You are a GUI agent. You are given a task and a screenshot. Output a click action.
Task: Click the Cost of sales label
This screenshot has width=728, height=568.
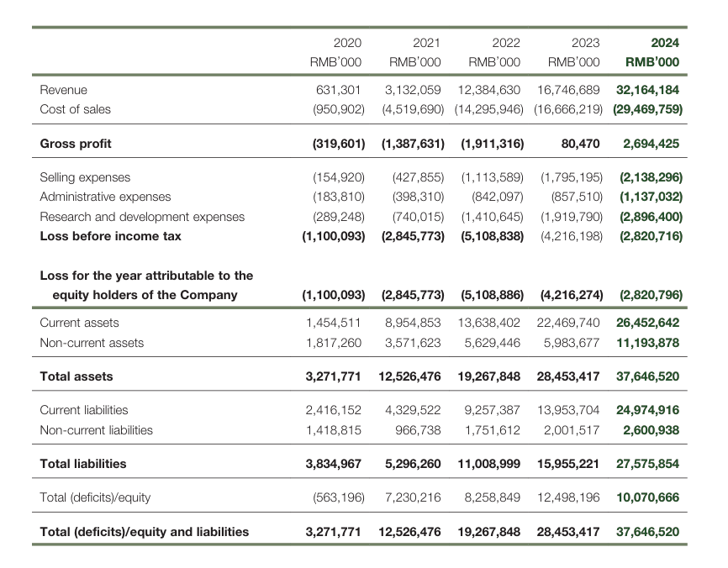[x=75, y=109]
